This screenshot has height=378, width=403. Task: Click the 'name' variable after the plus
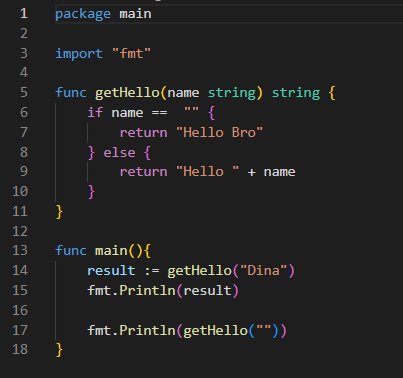[x=279, y=172]
